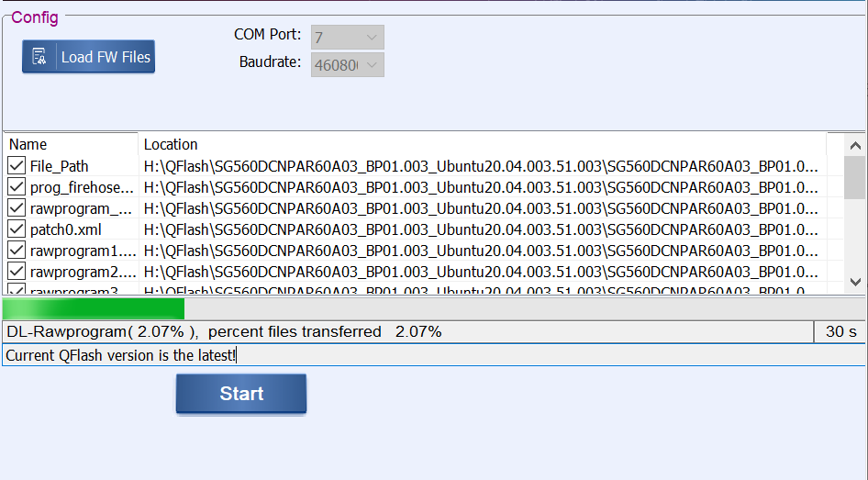Select the File_Path location entry
868x480 pixels.
(x=481, y=166)
